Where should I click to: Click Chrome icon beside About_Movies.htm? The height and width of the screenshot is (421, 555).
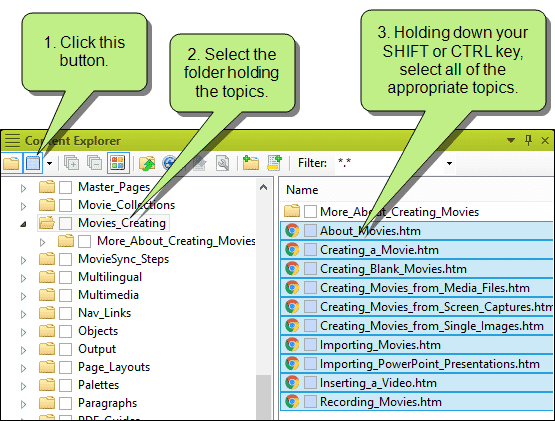click(292, 231)
